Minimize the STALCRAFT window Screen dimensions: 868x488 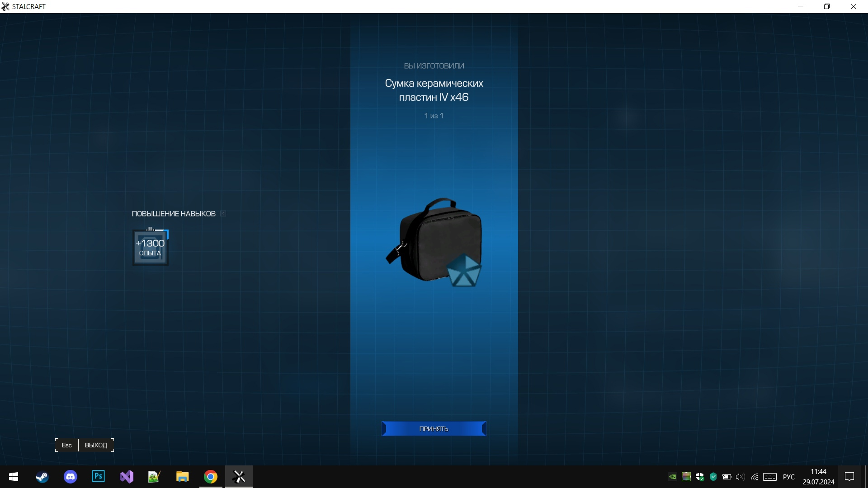point(801,6)
